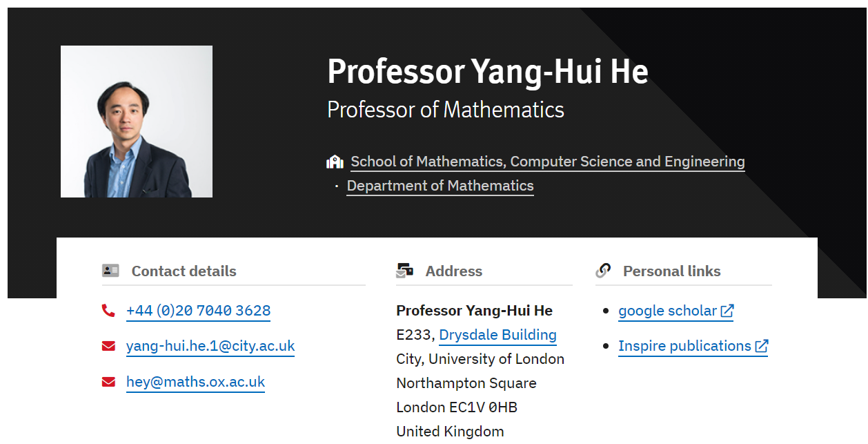Click the contact card icon
Screen dimensions: 868x444
[x=110, y=271]
